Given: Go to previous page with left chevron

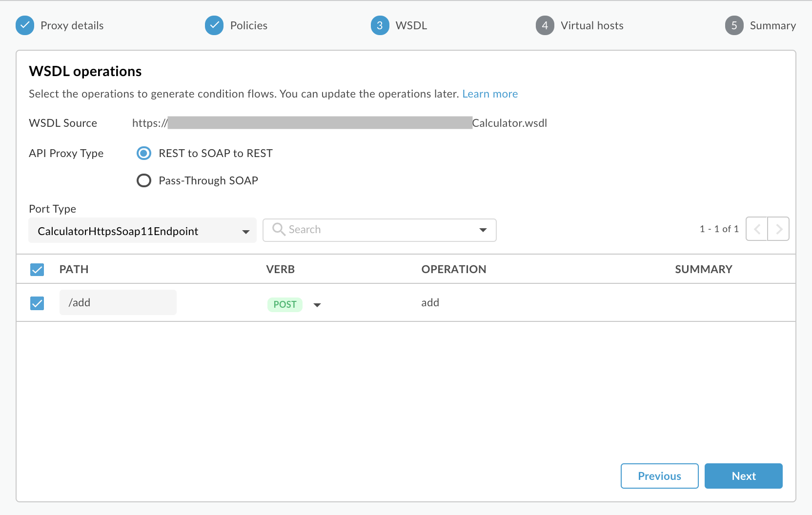Looking at the screenshot, I should pyautogui.click(x=757, y=229).
